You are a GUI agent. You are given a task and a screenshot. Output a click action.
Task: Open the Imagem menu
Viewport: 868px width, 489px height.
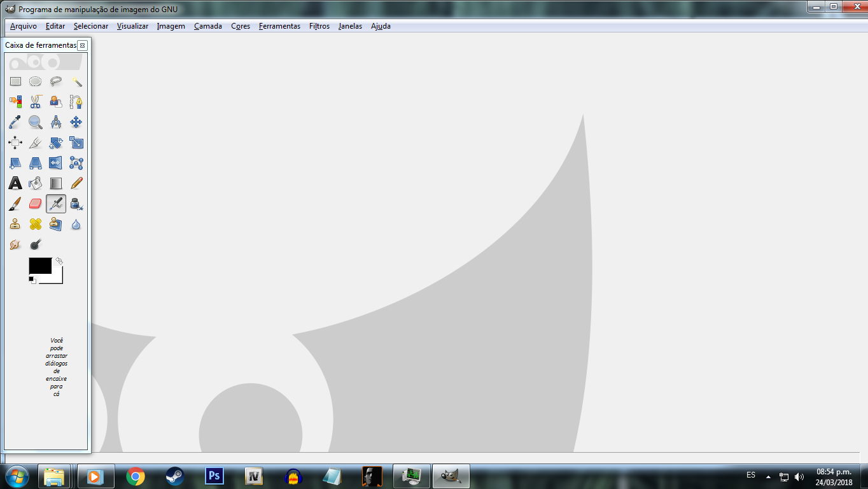171,26
